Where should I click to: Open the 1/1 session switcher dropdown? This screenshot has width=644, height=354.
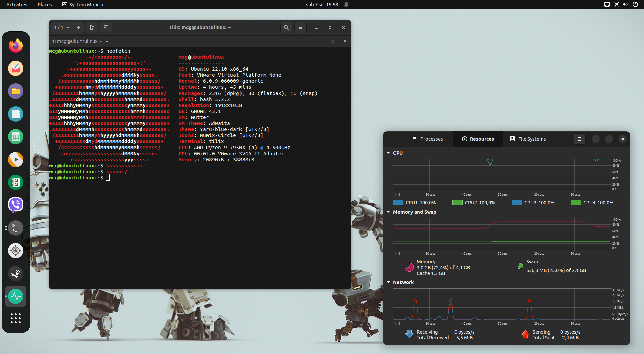(62, 27)
